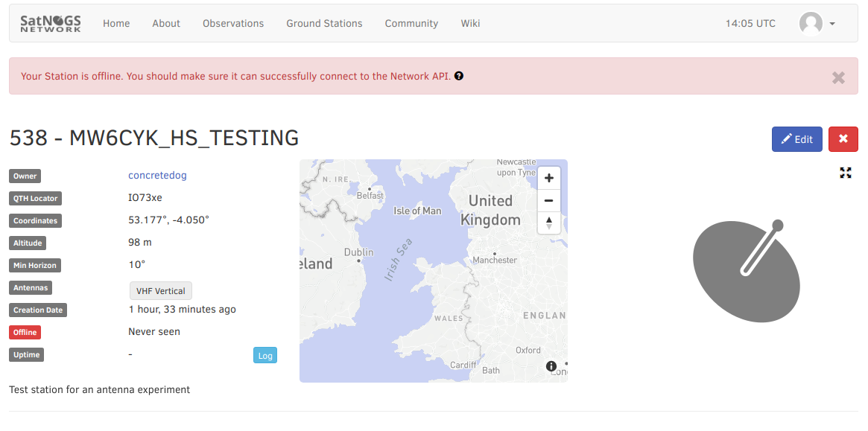Open the uptime Log button
The height and width of the screenshot is (431, 868).
[x=265, y=356]
